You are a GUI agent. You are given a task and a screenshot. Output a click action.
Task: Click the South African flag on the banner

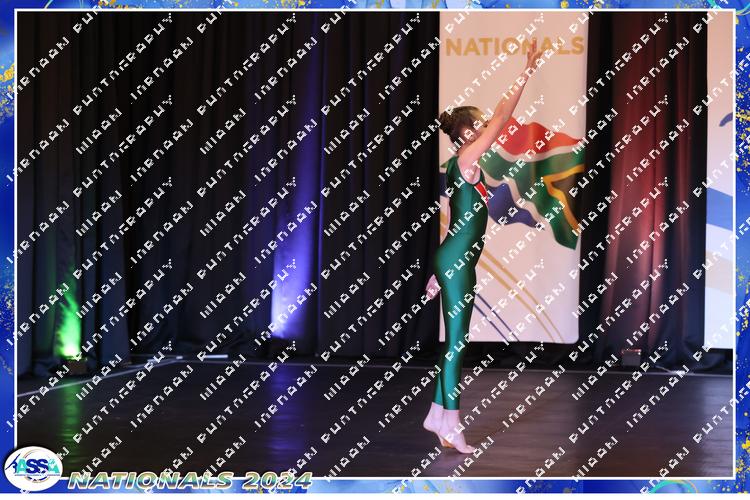click(535, 183)
